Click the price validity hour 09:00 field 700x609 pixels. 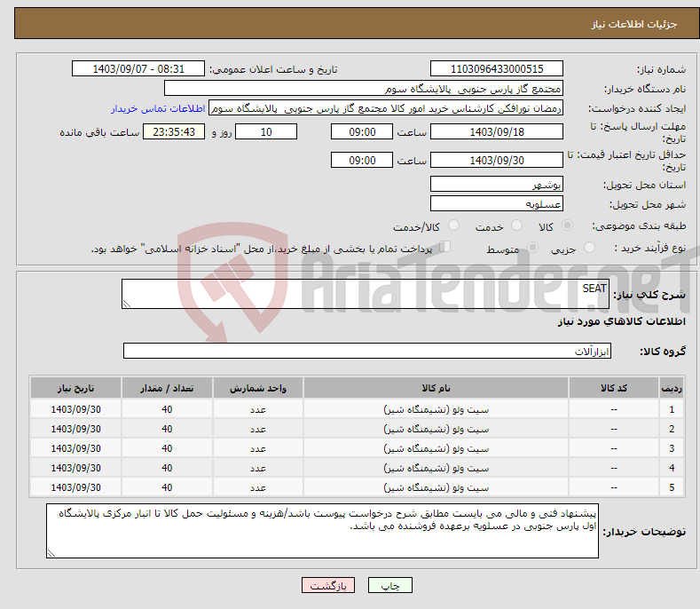pyautogui.click(x=362, y=160)
